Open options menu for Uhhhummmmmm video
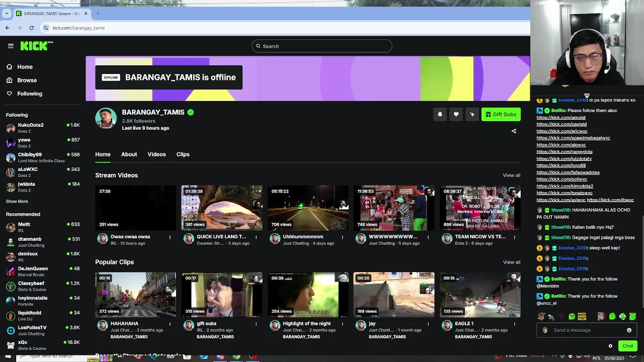644x362 pixels. [342, 237]
